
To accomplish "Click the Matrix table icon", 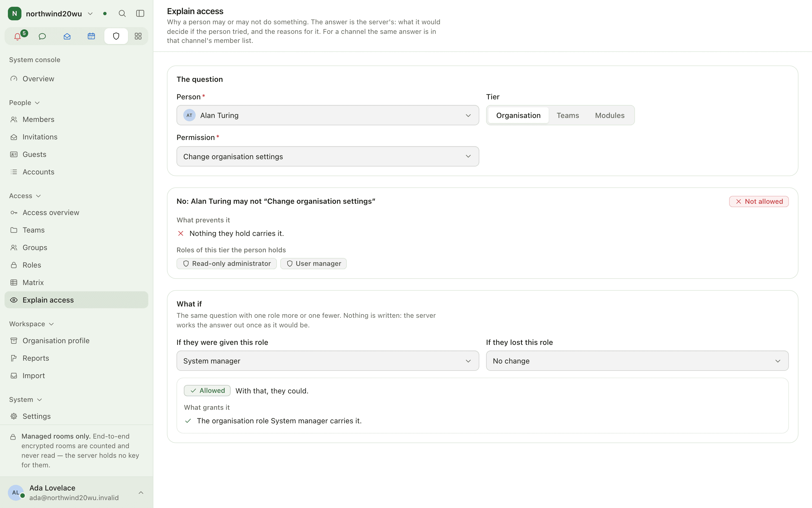I will click(x=14, y=282).
